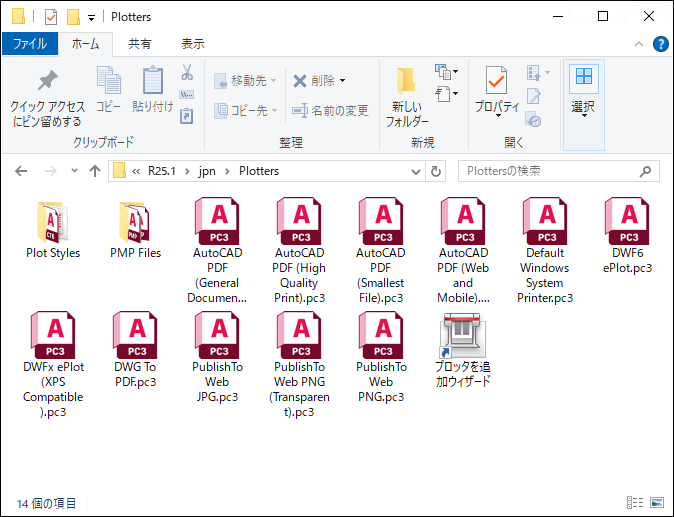
Task: Open recent locations dropdown arrow
Action: [74, 171]
